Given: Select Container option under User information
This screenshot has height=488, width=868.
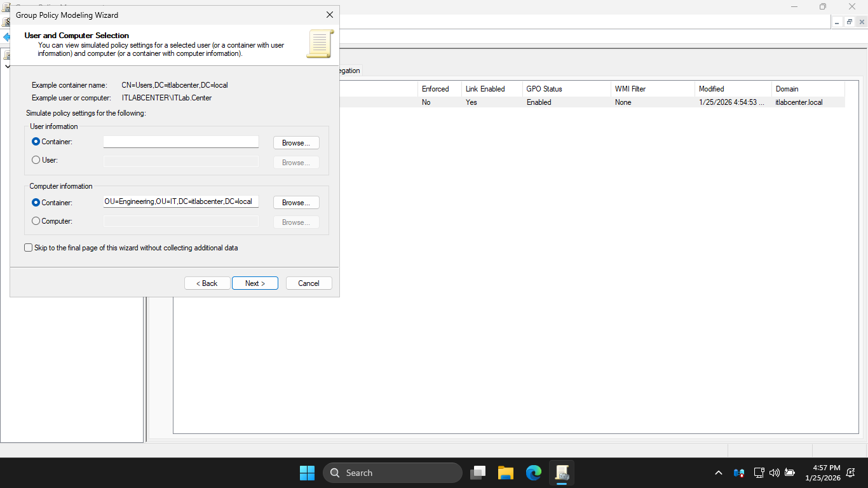Looking at the screenshot, I should (x=36, y=142).
